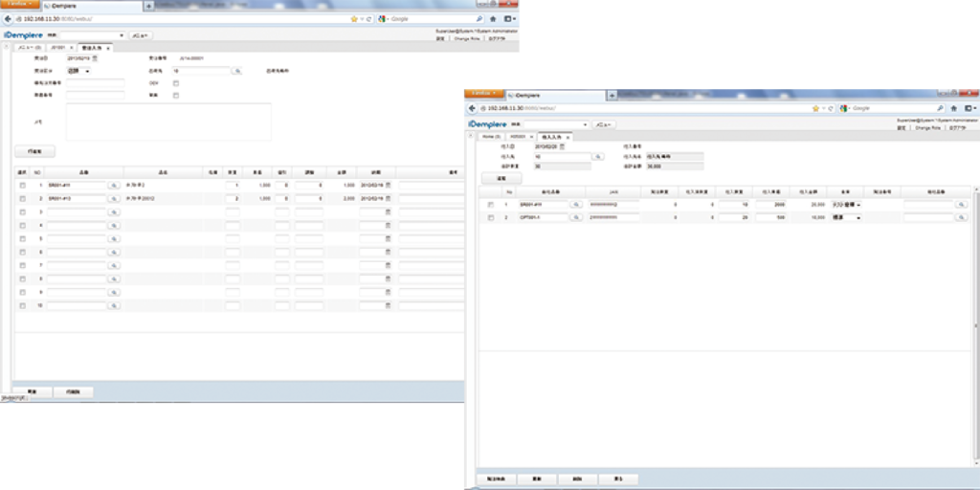The height and width of the screenshot is (490, 980).
Task: Open calendar picker beside the order date field
Action: pos(97,59)
